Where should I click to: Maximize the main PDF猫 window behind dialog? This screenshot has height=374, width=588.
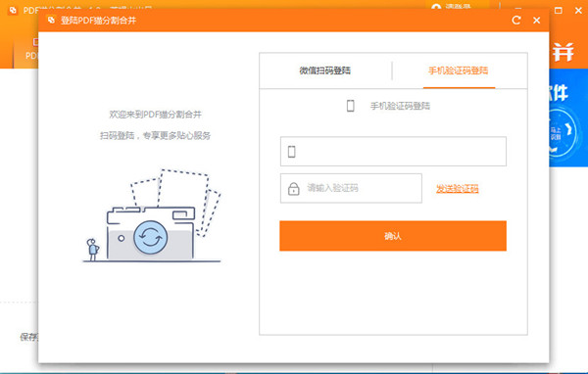pos(558,11)
